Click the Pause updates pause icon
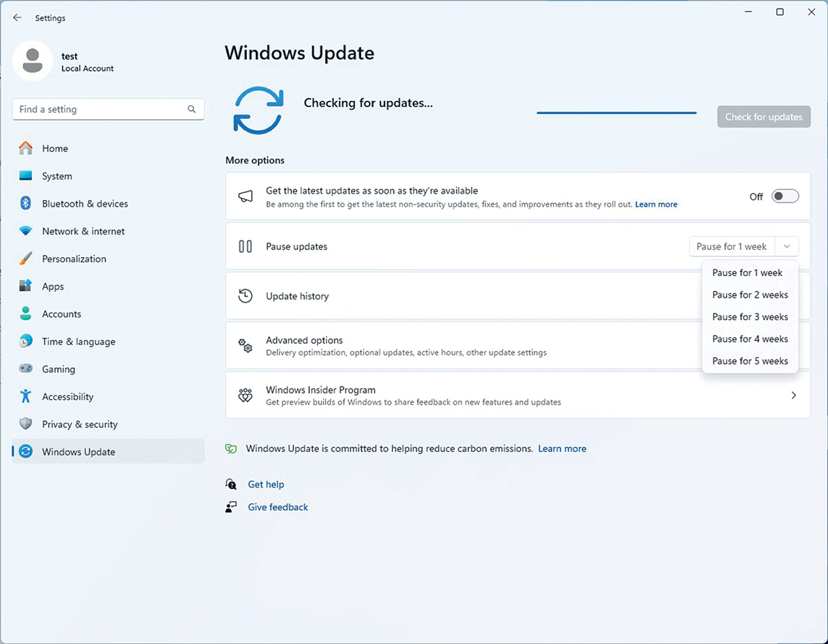Screen dimensions: 828x644 245,246
